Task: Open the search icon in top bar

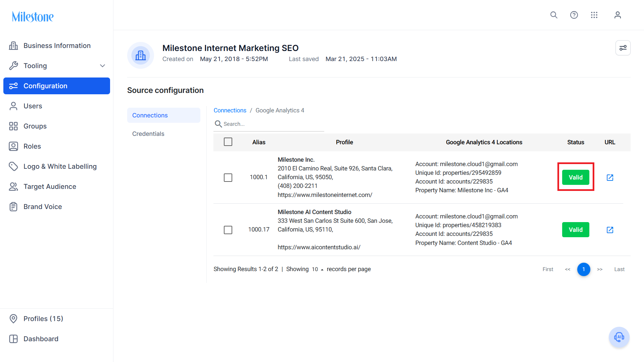Action: [x=554, y=15]
